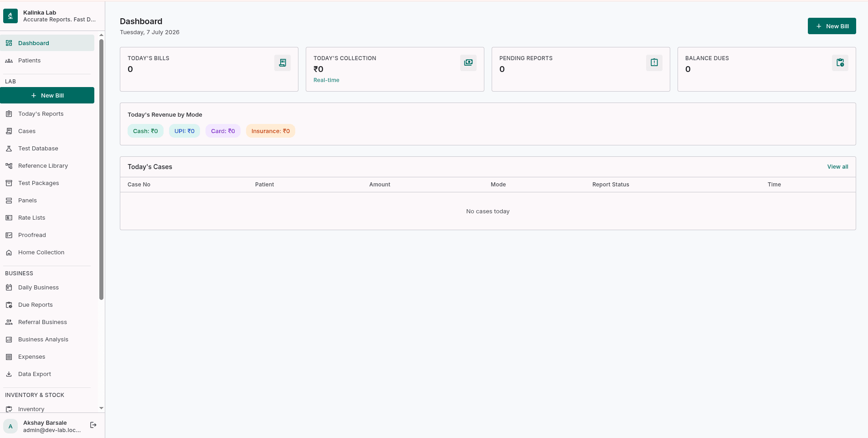Open Reference Library menu item
This screenshot has height=438, width=868.
[x=47, y=165]
